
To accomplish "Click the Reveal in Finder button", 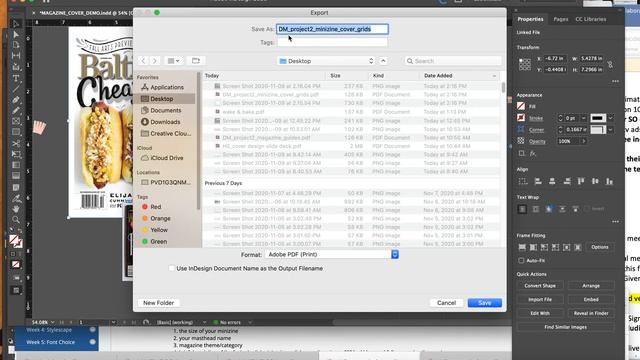I will coord(591,313).
